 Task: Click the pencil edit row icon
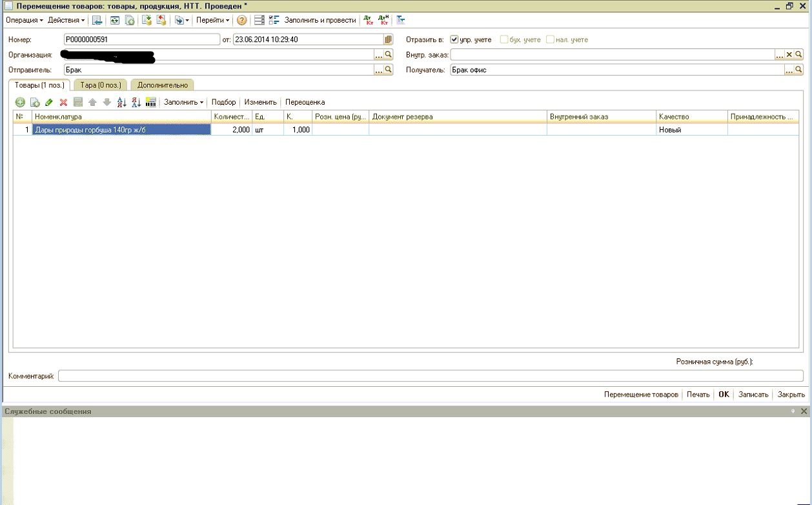click(49, 102)
